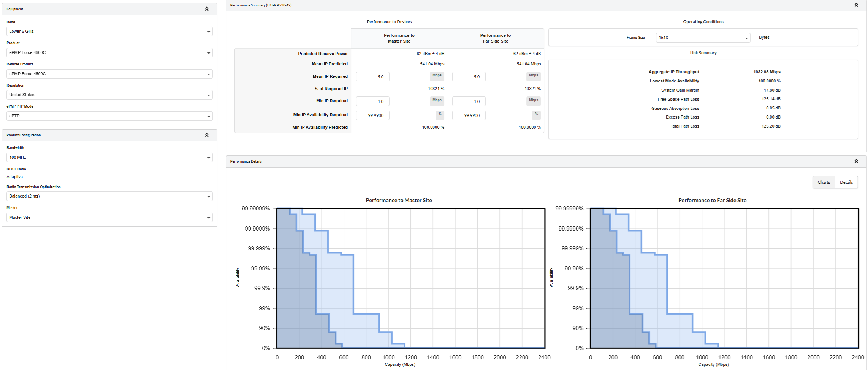Switch to the Charts tab
868x370 pixels.
click(x=824, y=182)
